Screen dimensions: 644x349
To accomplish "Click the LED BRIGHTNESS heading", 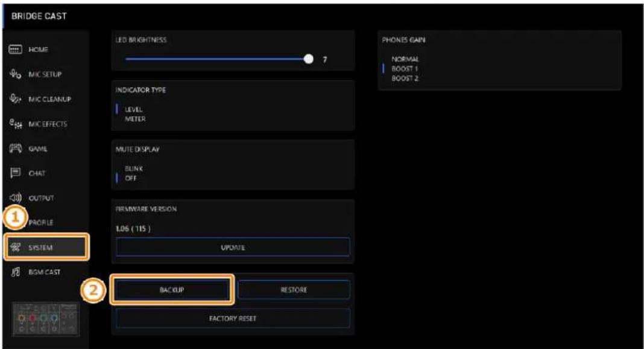I will tap(141, 40).
